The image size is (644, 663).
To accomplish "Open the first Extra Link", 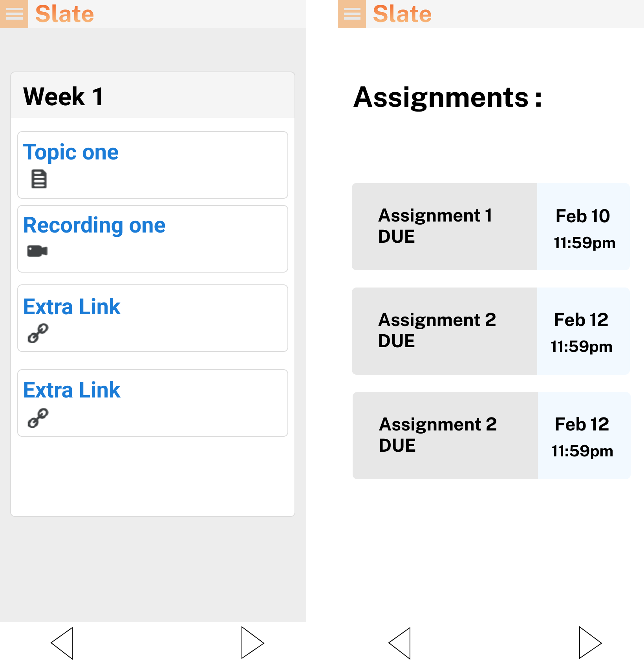I will (x=72, y=307).
